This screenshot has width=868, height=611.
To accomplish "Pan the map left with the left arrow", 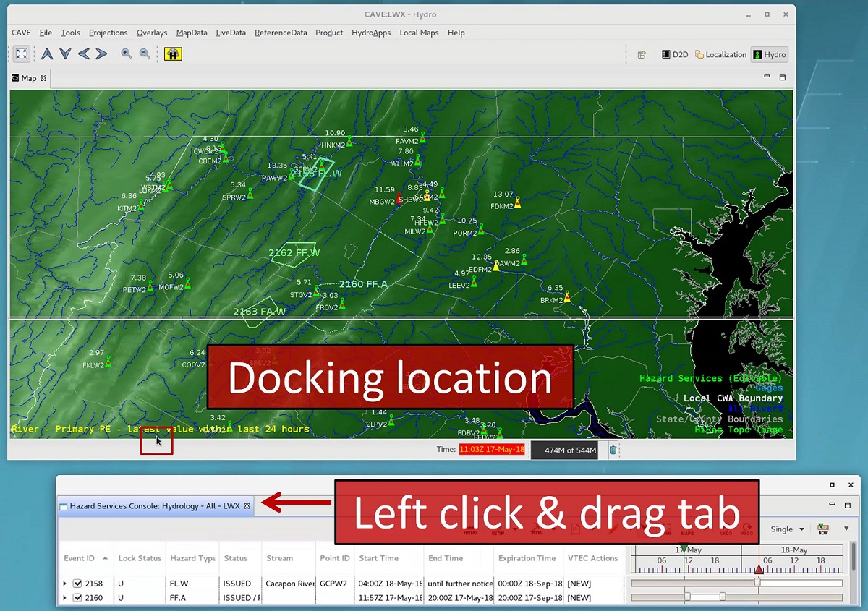I will pos(83,54).
